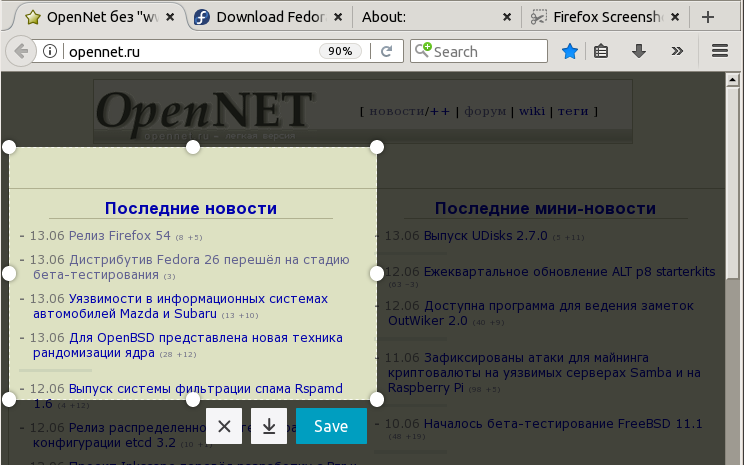Open site information icon in address bar
Screen dimensions: 744x465
pos(50,51)
